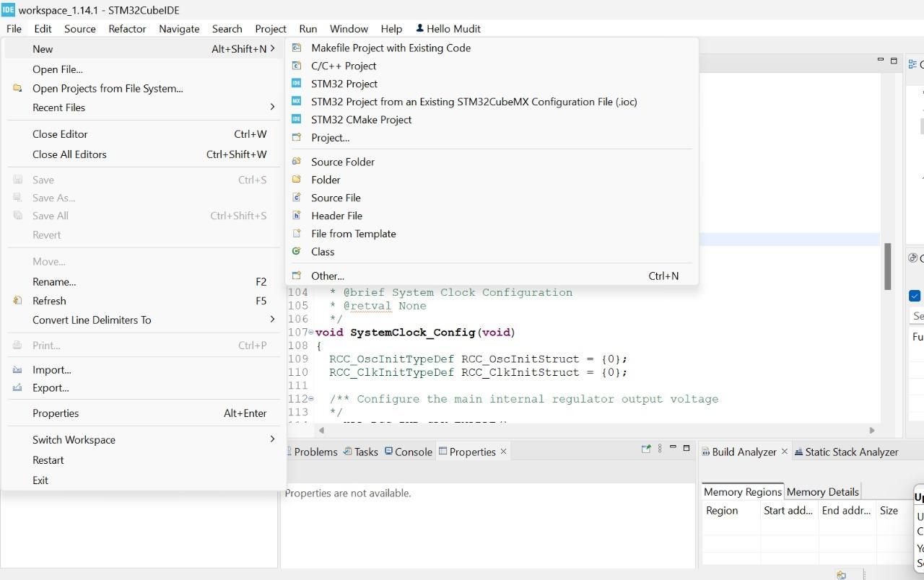This screenshot has width=924, height=580.
Task: Expand the Switch Workspace submenu
Action: (272, 439)
